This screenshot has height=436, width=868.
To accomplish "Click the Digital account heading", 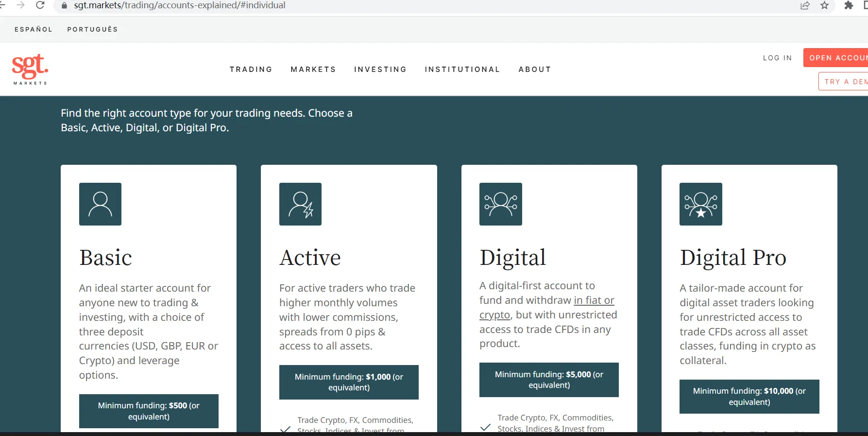I will (x=513, y=258).
